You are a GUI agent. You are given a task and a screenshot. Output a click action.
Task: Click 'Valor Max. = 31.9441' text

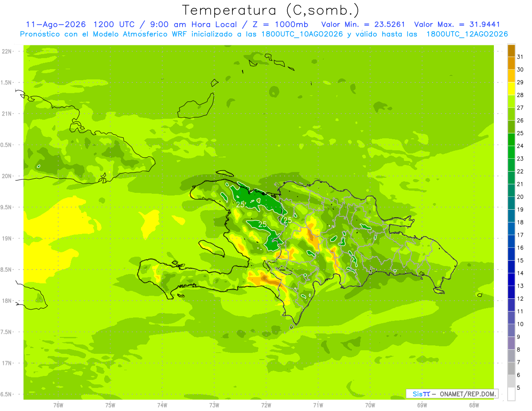coord(457,25)
